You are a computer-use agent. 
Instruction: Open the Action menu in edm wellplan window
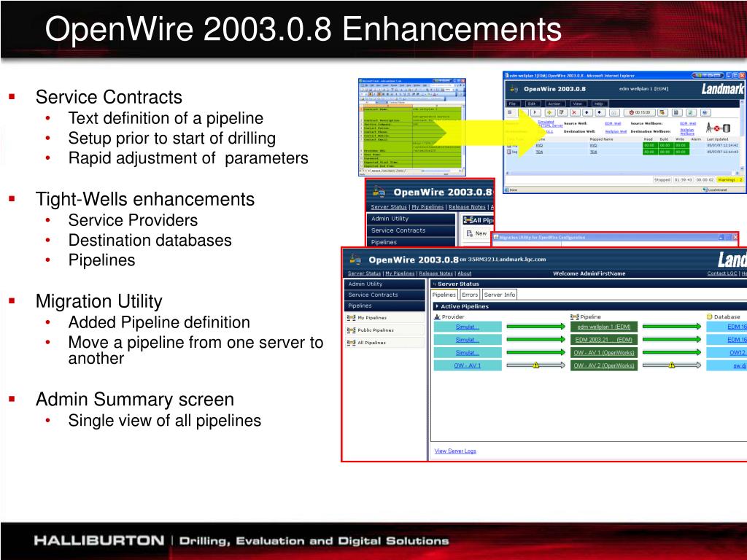click(554, 104)
